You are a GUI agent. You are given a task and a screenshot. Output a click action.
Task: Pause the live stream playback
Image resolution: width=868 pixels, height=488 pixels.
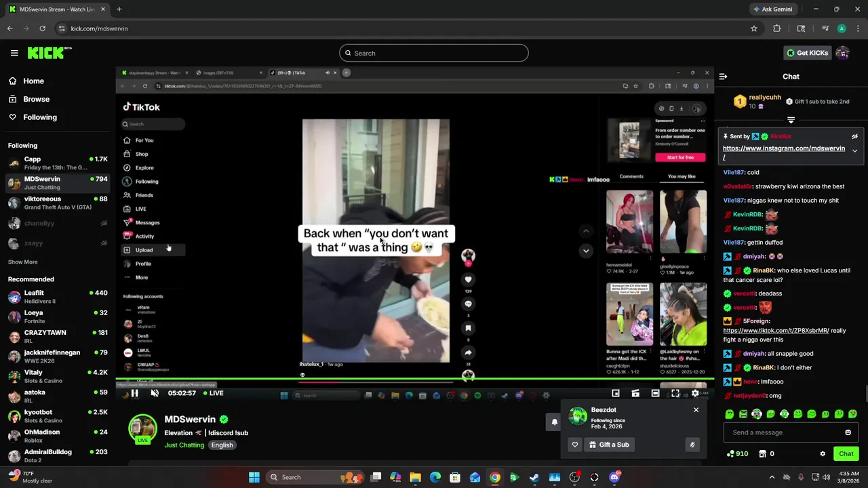(x=135, y=393)
